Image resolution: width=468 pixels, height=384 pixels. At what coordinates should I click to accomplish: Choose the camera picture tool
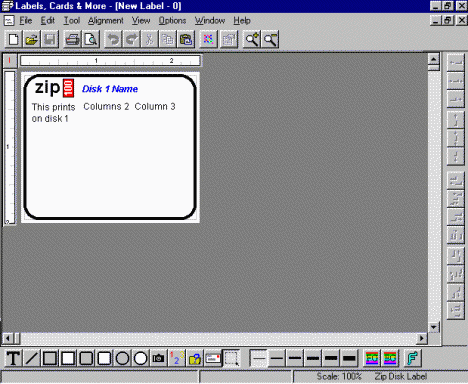point(159,359)
